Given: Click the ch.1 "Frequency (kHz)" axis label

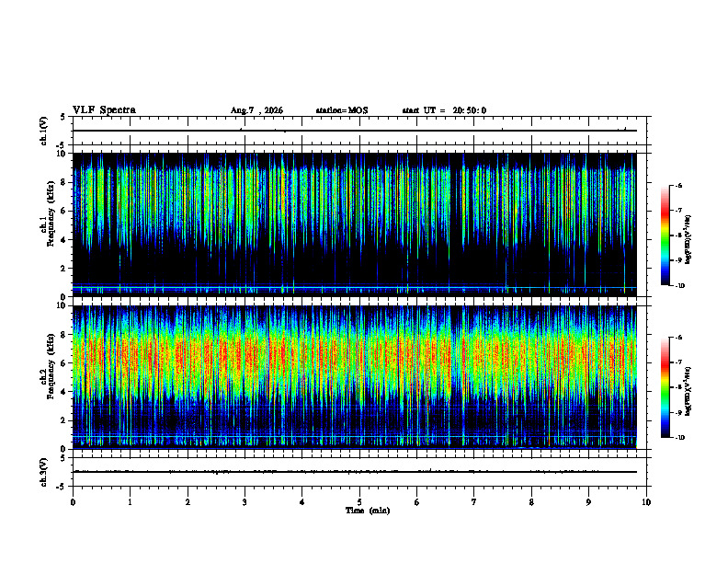Looking at the screenshot, I should click(x=51, y=214).
